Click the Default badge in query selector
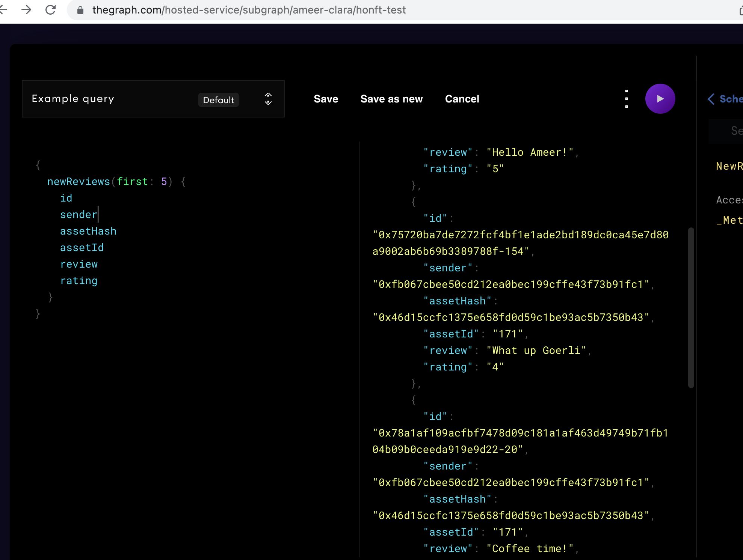 (218, 100)
